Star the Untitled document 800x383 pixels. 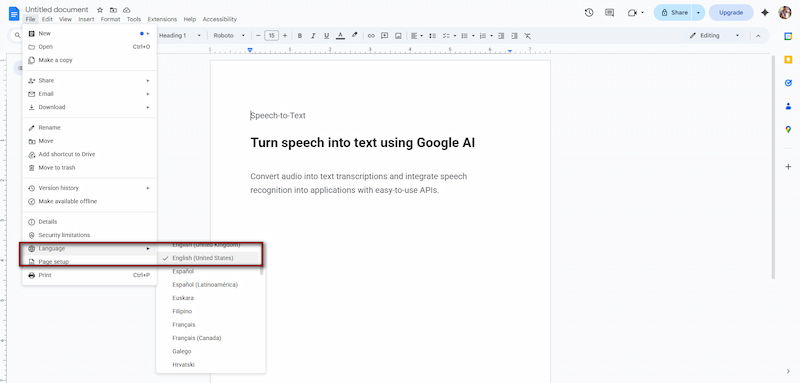click(x=100, y=10)
